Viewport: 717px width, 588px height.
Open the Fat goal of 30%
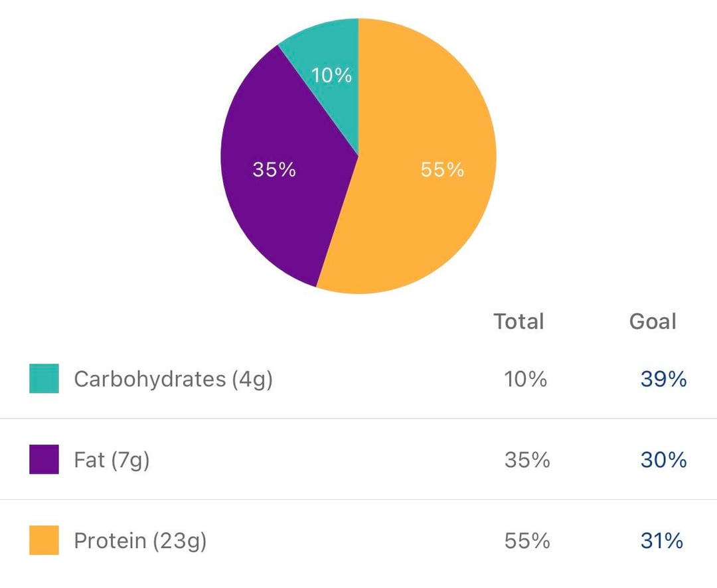[663, 460]
